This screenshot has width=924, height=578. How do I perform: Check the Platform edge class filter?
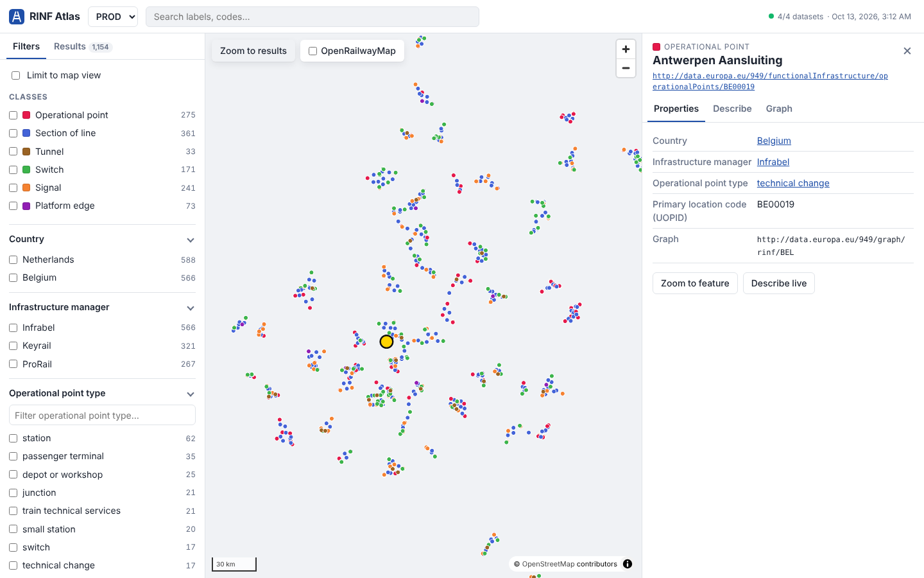coord(13,206)
